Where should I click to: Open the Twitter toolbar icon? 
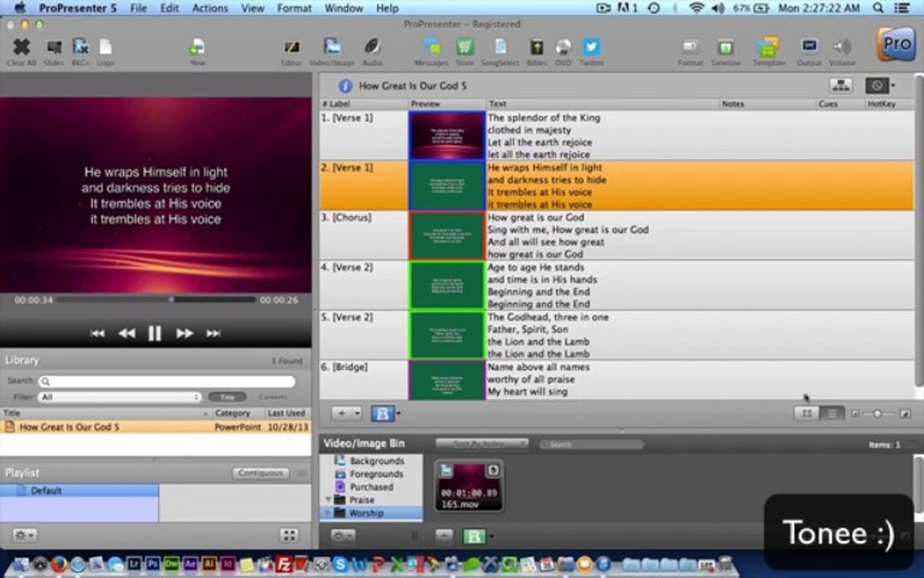[x=591, y=51]
